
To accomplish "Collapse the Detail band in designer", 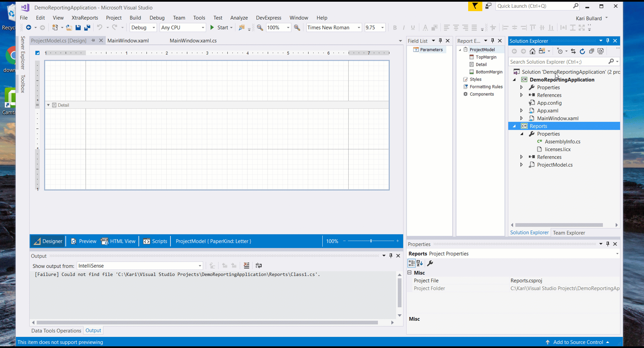I will pos(48,105).
